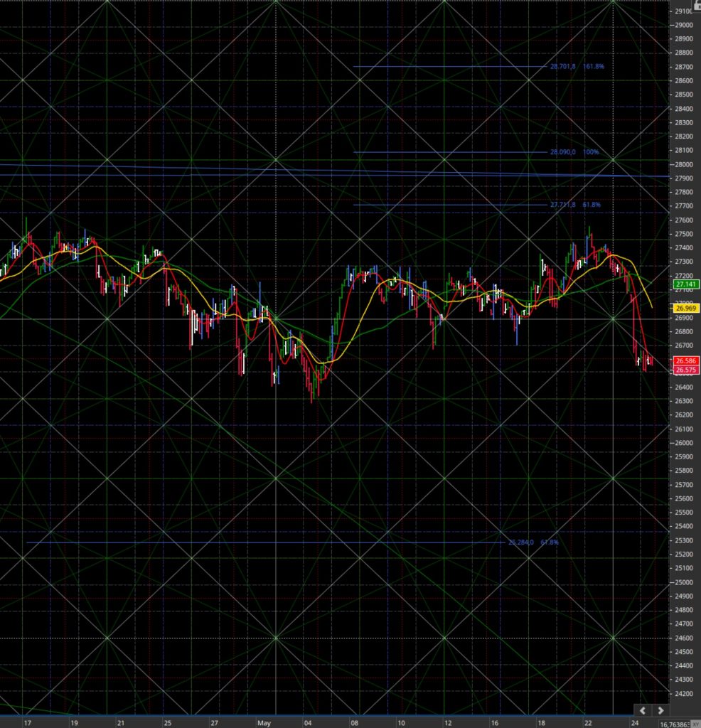Viewport: 701px width, 728px height.
Task: Click the 28000 price axis label
Action: tap(684, 164)
